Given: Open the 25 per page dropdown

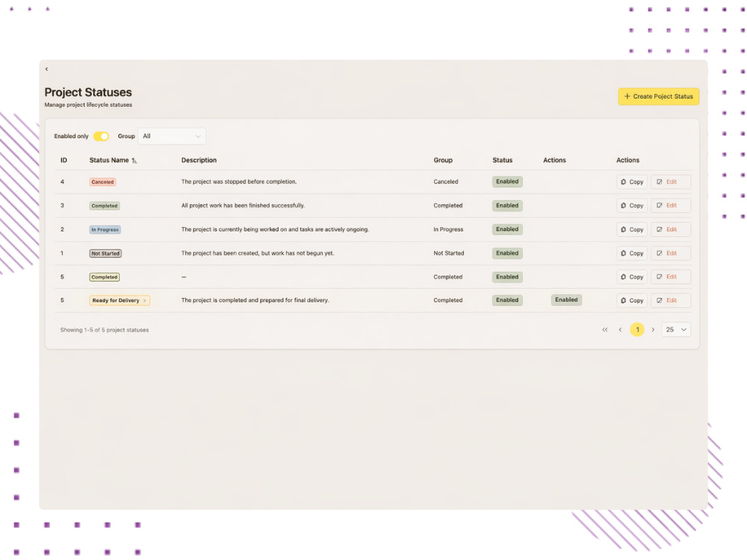Looking at the screenshot, I should point(676,329).
